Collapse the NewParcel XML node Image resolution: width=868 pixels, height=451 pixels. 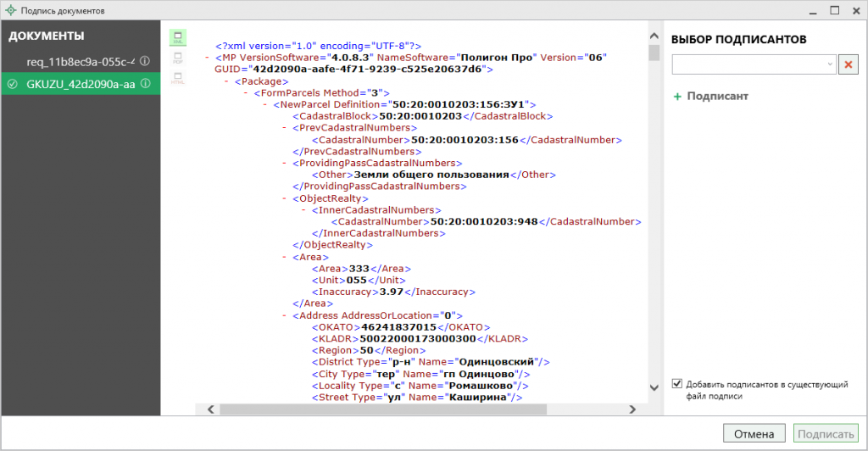click(x=265, y=104)
